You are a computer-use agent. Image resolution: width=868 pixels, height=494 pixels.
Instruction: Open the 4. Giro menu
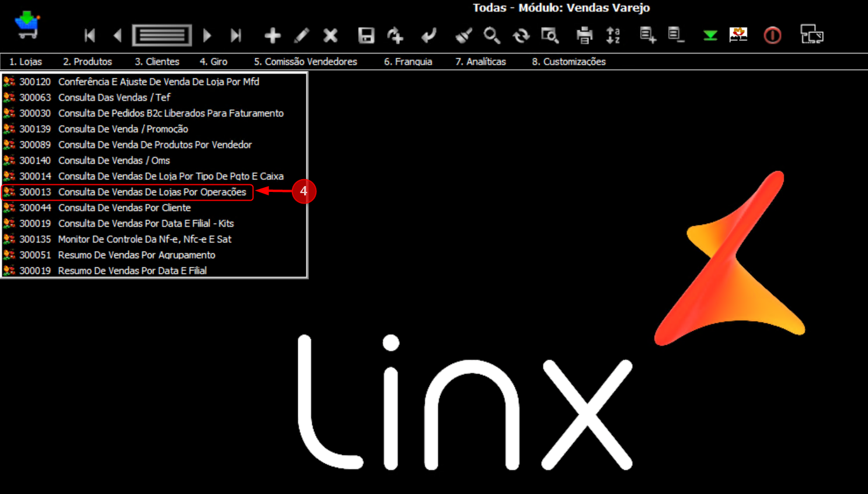(214, 62)
